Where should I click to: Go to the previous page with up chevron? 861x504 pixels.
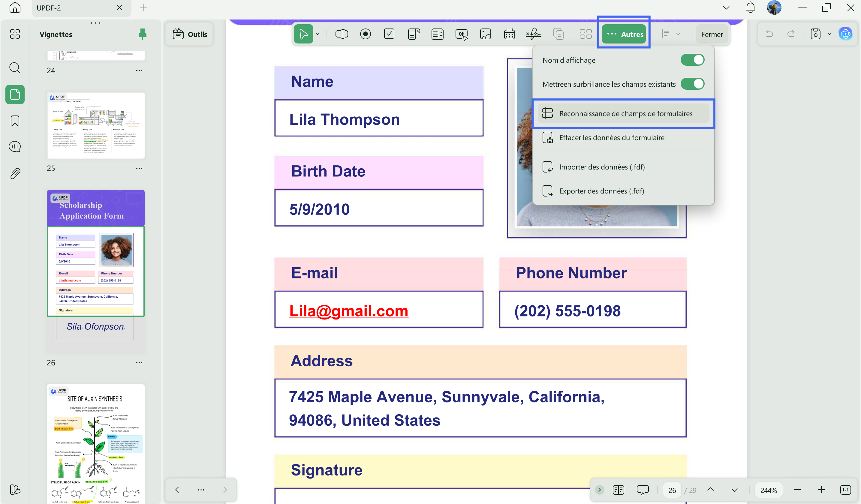point(710,490)
